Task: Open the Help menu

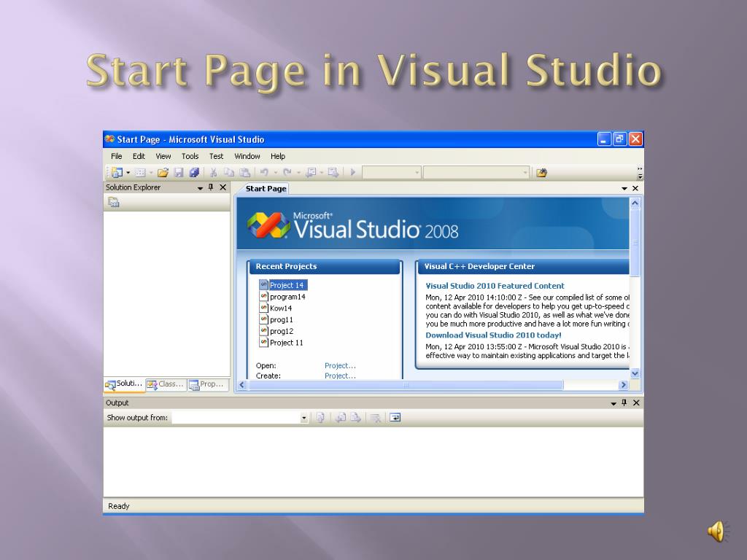Action: click(278, 156)
